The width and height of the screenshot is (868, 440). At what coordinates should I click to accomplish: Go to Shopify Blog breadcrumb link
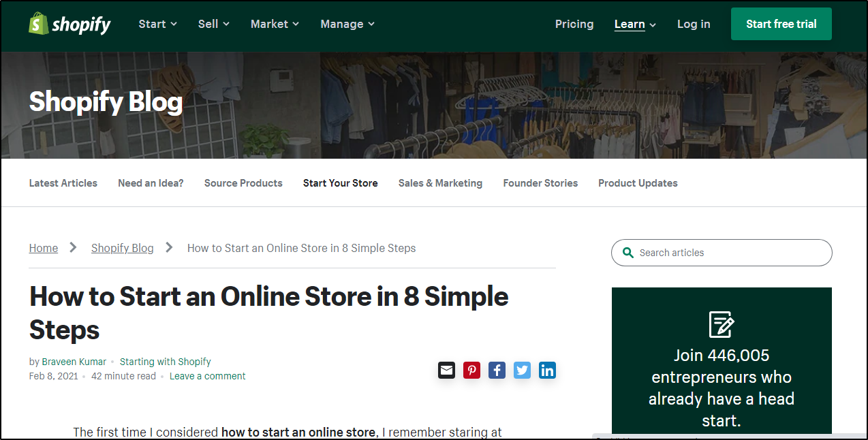click(123, 248)
